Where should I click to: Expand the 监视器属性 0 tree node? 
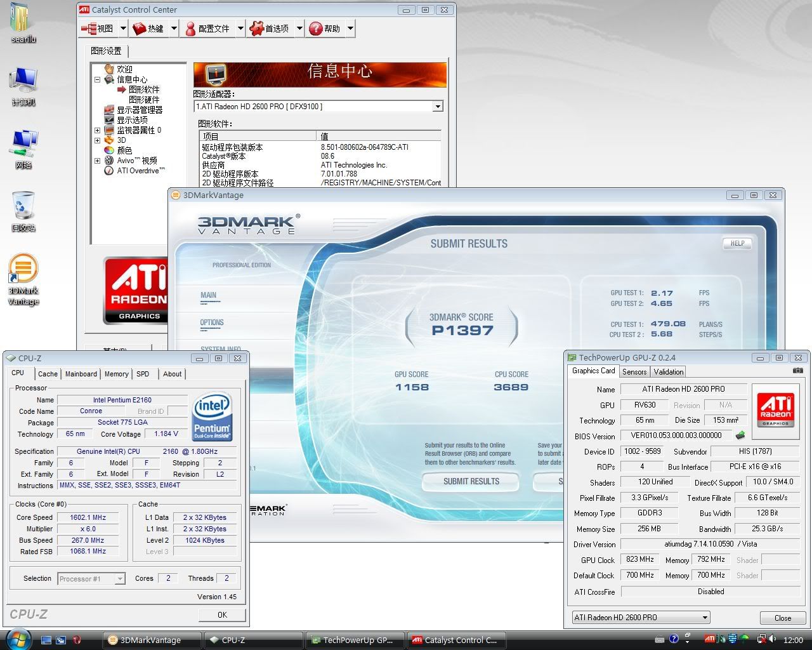pyautogui.click(x=97, y=131)
